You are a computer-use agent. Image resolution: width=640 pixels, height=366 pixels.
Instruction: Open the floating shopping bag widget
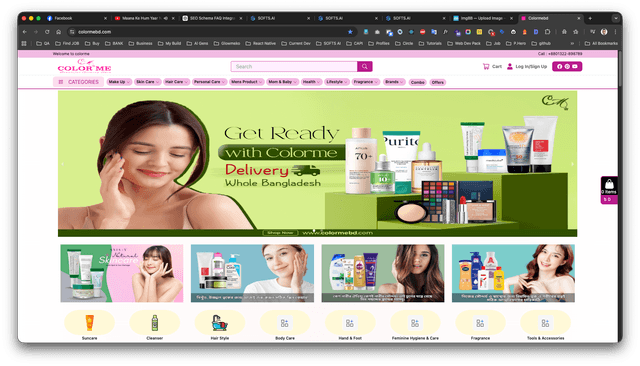click(609, 190)
